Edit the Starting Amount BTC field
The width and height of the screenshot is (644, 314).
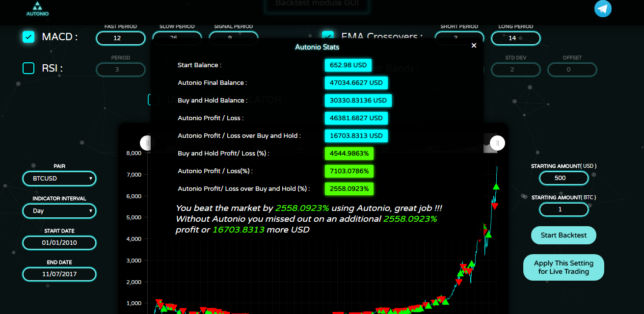point(563,209)
